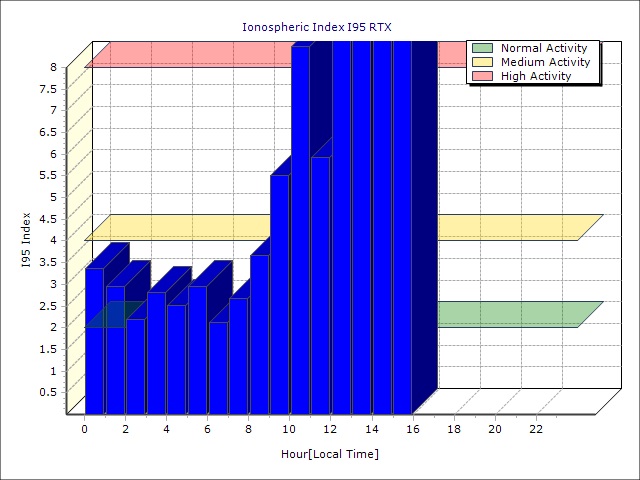
Task: Select the "Medium Activity" legend label
Action: [545, 62]
